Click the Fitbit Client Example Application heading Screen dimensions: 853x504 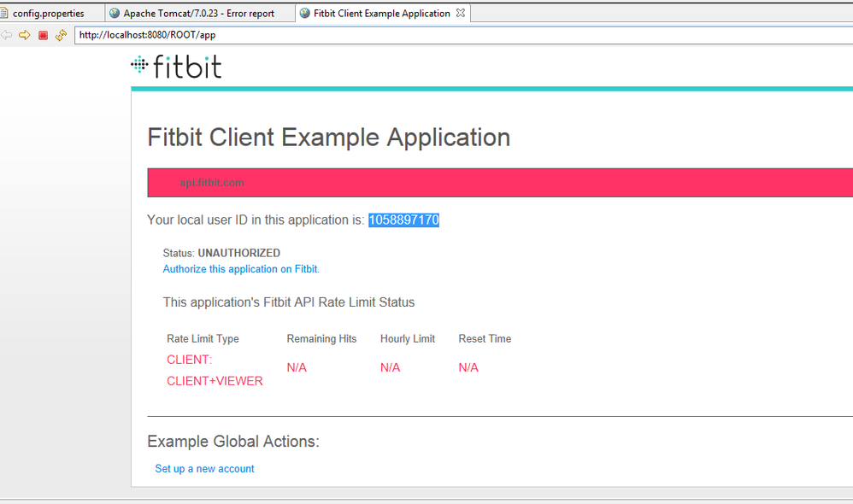point(328,137)
